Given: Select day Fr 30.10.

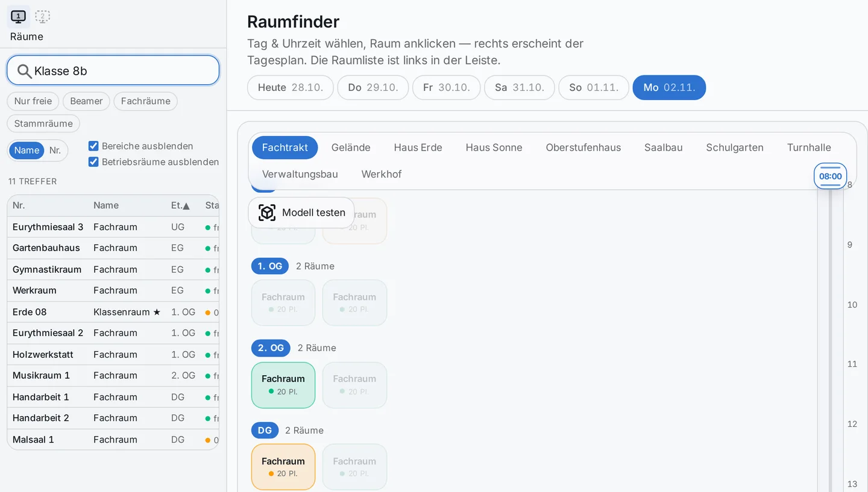Looking at the screenshot, I should (447, 87).
